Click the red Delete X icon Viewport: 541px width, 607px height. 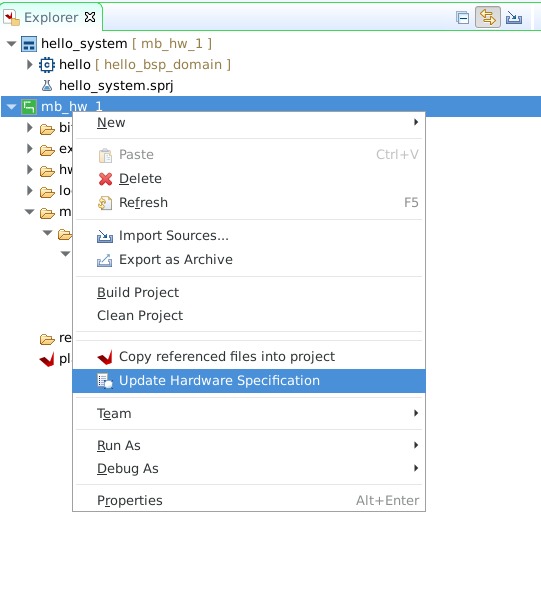105,179
